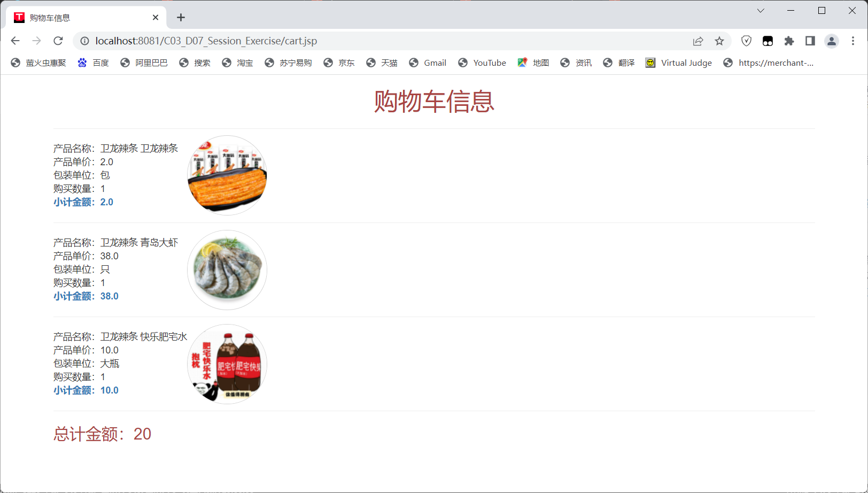868x493 pixels.
Task: Open the 苏宁易购 bookmark
Action: click(x=288, y=63)
